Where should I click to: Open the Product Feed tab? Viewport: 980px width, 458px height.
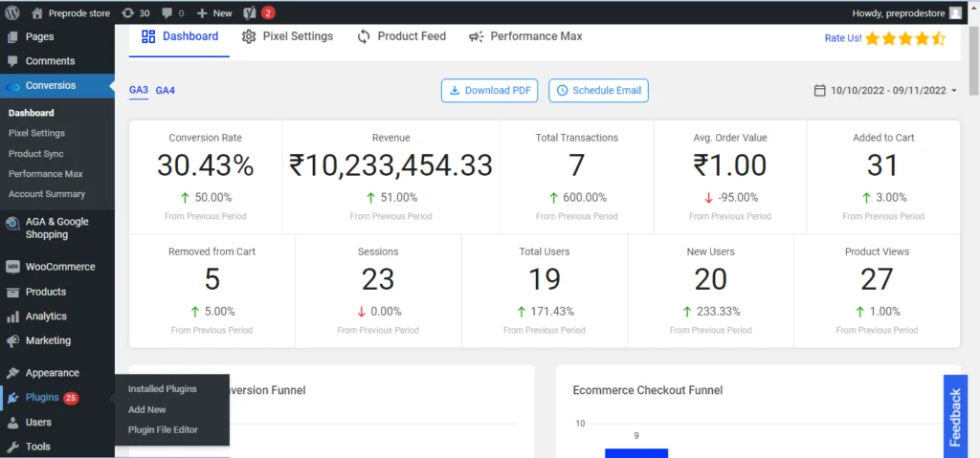point(401,36)
